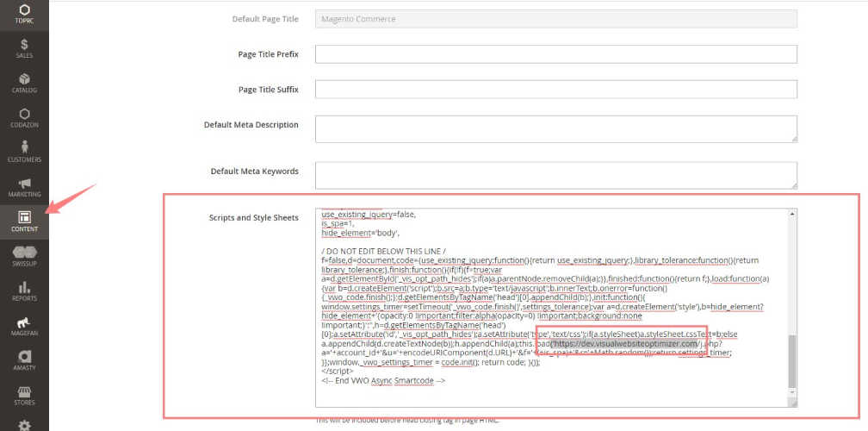Open the Codazon sidebar menu
The image size is (868, 431).
(x=24, y=117)
